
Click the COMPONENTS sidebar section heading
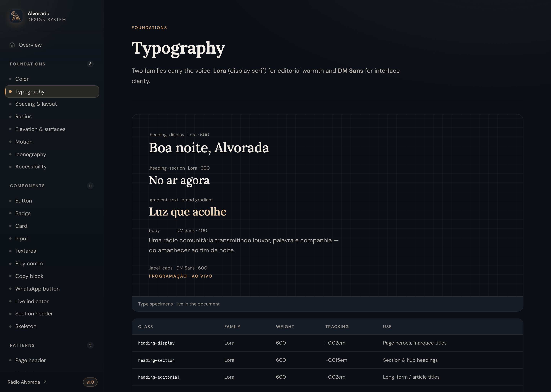(x=27, y=186)
